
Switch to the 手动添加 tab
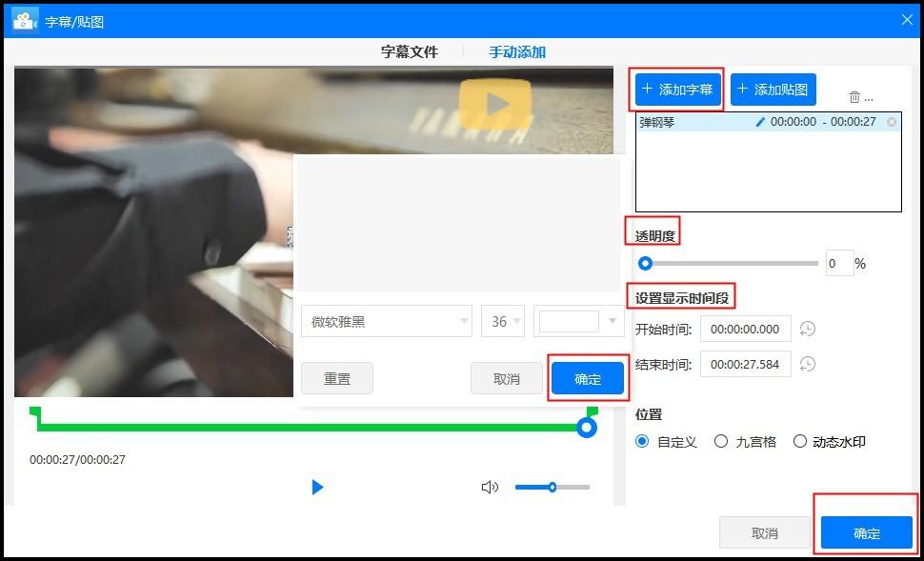coord(517,51)
